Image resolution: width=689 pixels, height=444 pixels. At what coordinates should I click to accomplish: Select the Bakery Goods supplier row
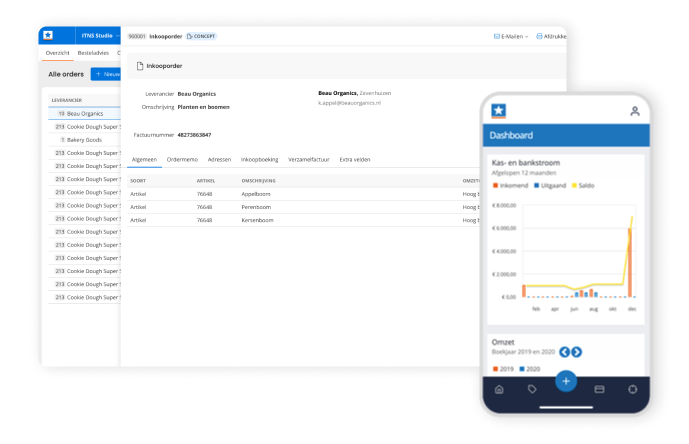coord(85,140)
